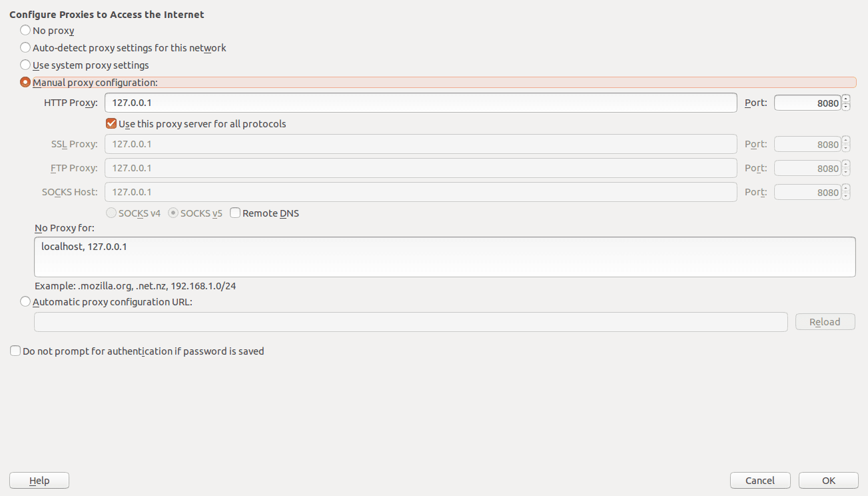The image size is (868, 496).
Task: Select Use system proxy settings
Action: point(25,65)
